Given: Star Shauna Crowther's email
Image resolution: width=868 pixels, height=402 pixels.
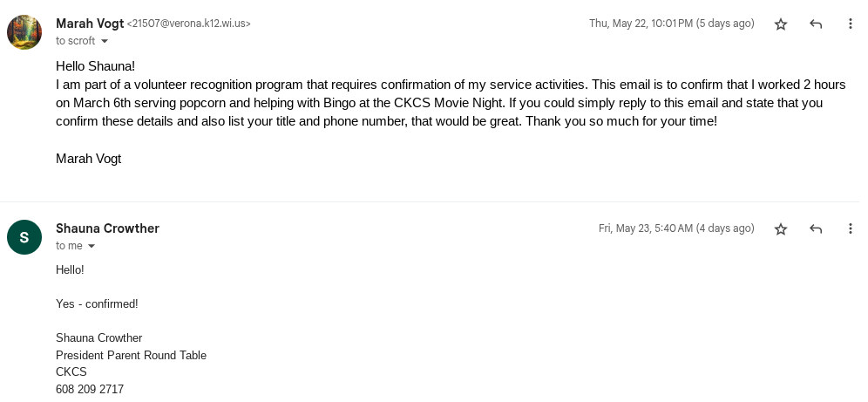Looking at the screenshot, I should [x=781, y=229].
